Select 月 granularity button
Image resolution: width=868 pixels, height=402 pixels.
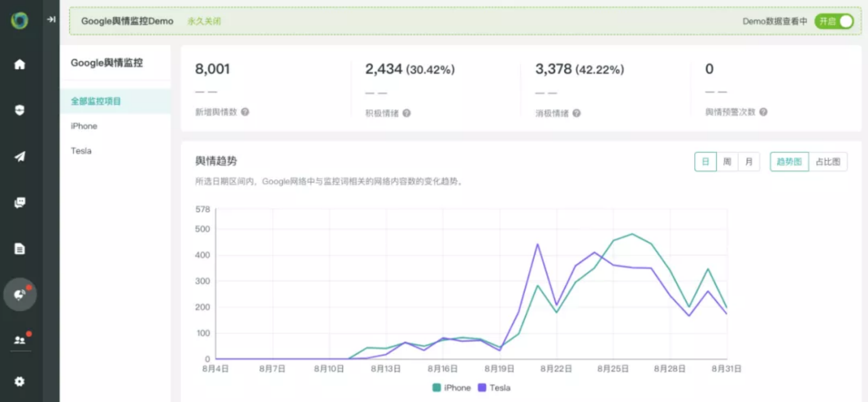point(749,162)
